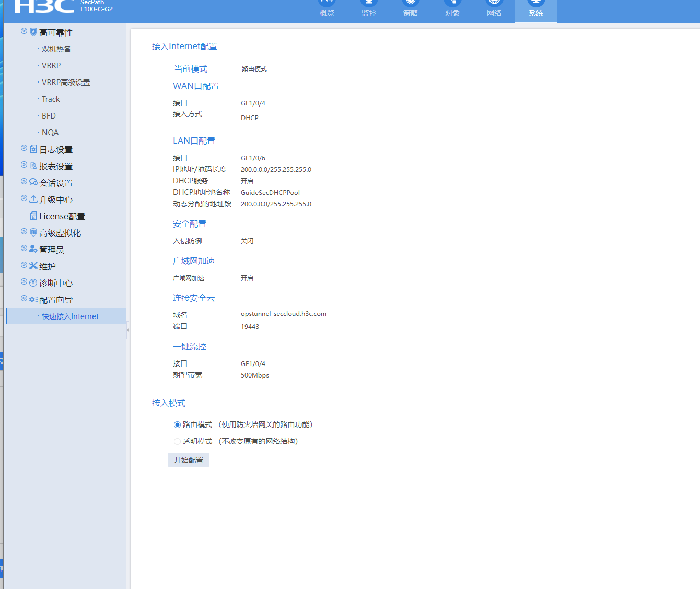The height and width of the screenshot is (589, 700).
Task: Open the NQA sidebar item
Action: pyautogui.click(x=50, y=133)
